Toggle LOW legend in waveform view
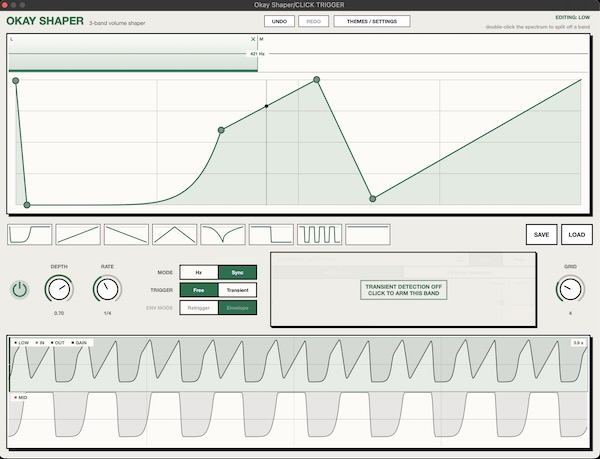Viewport: 600px width, 459px height. [x=21, y=343]
